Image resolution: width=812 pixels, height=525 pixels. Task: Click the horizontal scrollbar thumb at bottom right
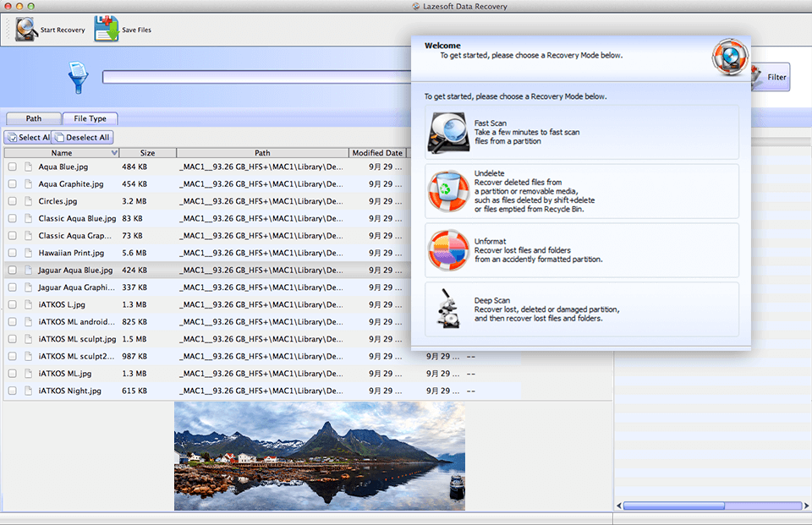[674, 506]
